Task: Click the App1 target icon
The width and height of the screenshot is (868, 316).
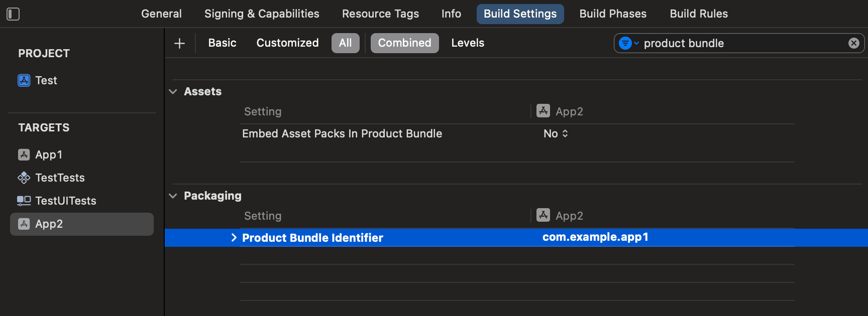Action: (x=24, y=154)
